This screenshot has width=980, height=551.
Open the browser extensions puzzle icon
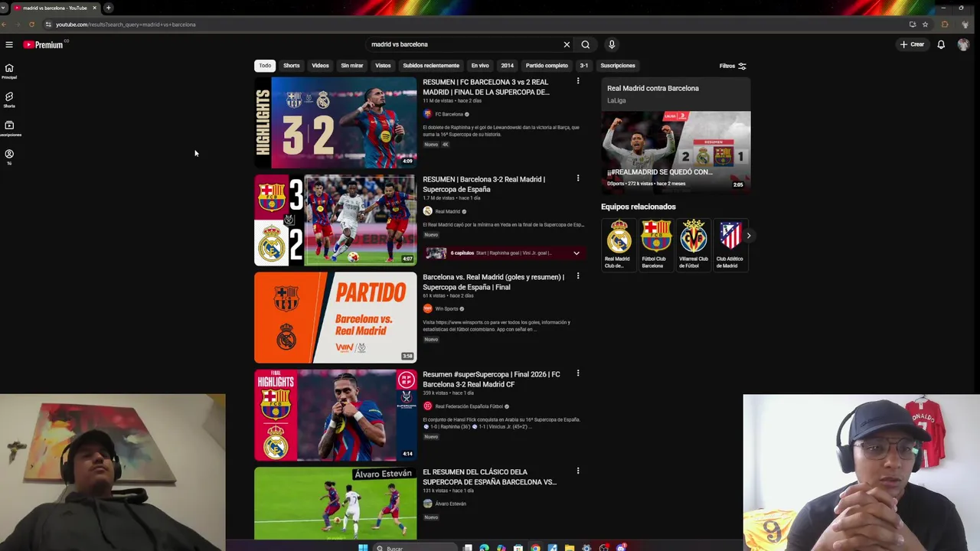(x=944, y=24)
